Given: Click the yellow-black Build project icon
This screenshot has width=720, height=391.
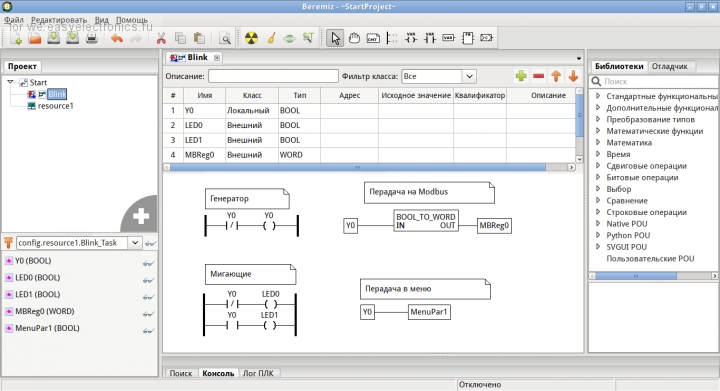Looking at the screenshot, I should pyautogui.click(x=251, y=38).
